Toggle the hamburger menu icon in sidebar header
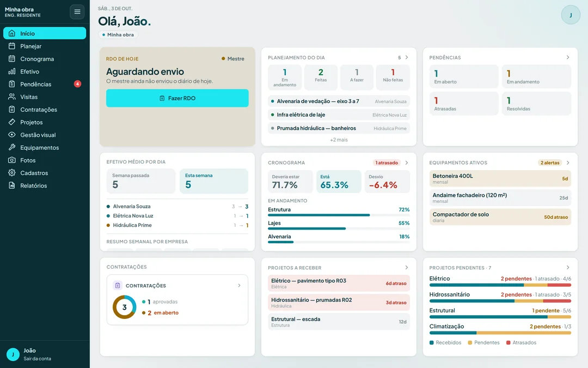This screenshot has width=588, height=368. (77, 11)
